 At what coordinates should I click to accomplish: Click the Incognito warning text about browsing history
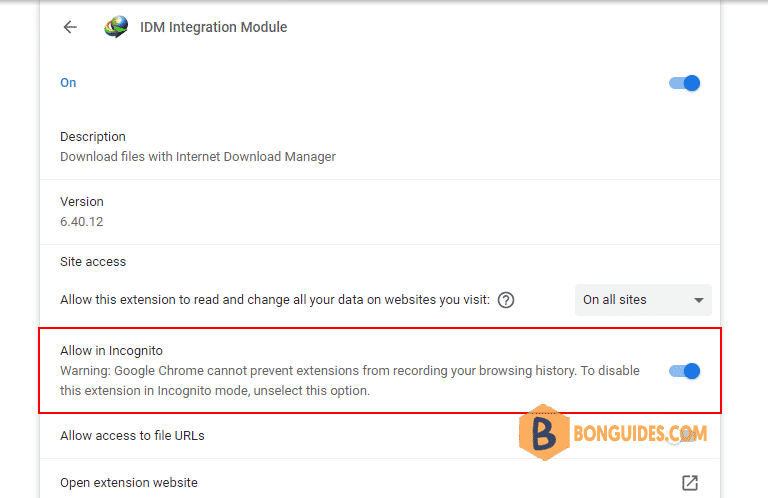pos(350,380)
